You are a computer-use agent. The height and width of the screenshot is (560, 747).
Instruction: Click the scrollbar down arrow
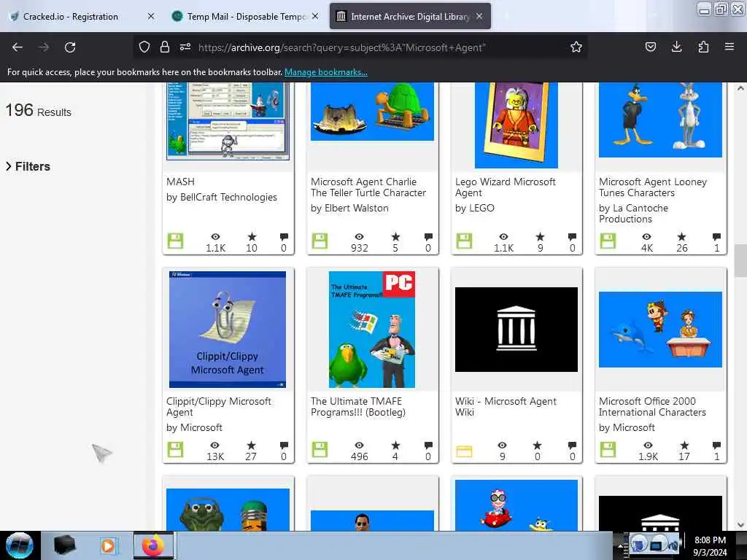pyautogui.click(x=740, y=525)
